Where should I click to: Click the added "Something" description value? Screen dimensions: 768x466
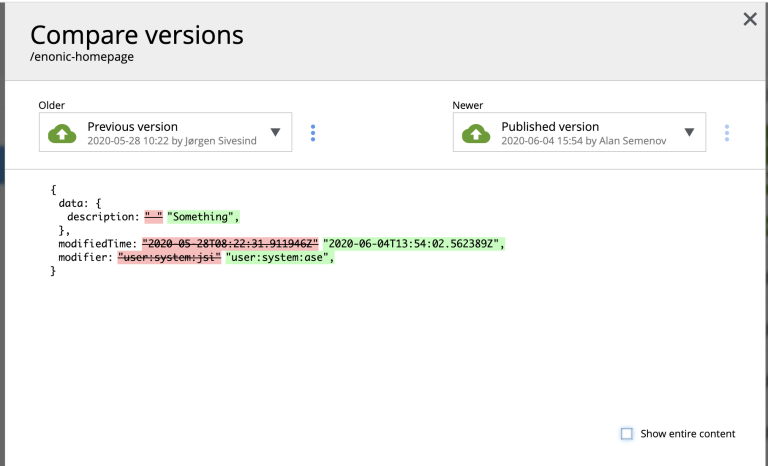click(x=203, y=217)
